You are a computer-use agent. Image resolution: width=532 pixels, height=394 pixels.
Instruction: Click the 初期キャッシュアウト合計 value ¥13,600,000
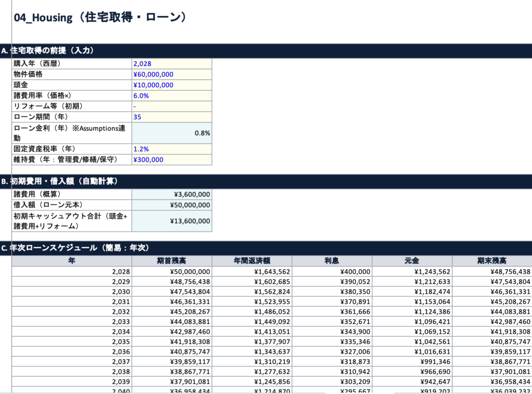click(x=171, y=221)
